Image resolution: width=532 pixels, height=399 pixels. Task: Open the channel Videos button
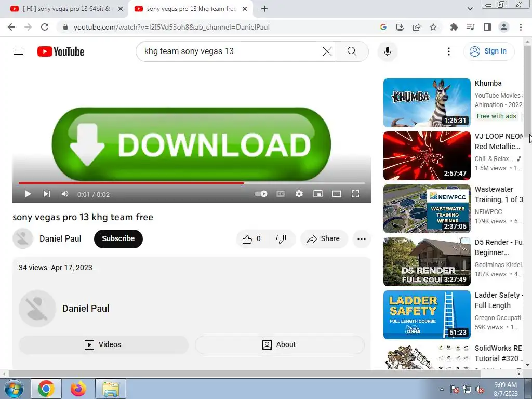click(x=103, y=345)
